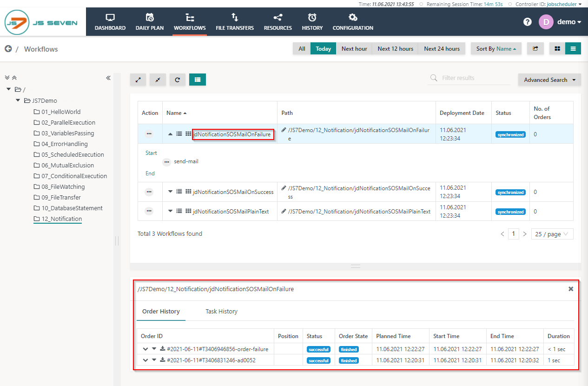The image size is (588, 386).
Task: Go to next results page
Action: (x=525, y=234)
